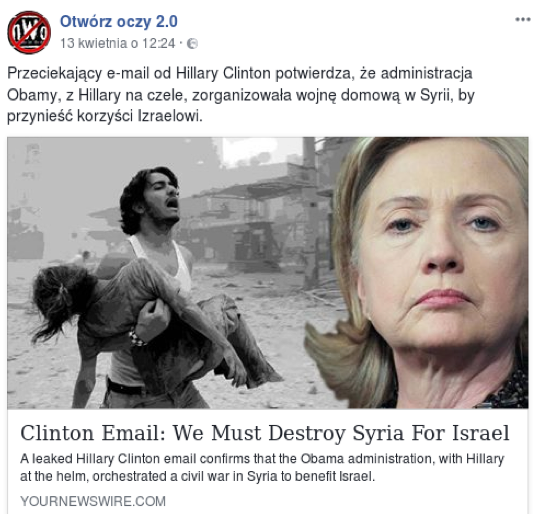Click the English article summary text

click(262, 467)
